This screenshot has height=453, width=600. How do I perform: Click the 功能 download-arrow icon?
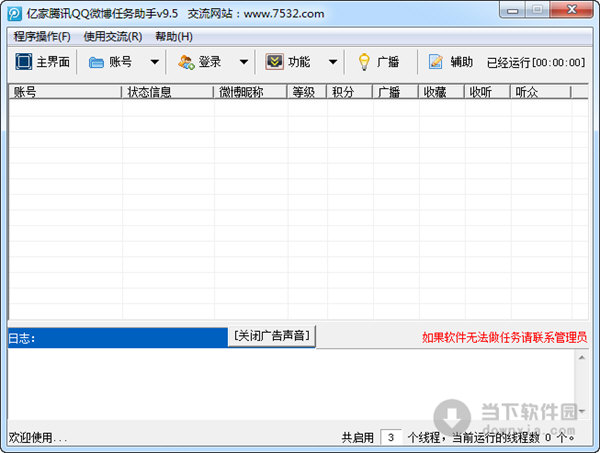pyautogui.click(x=274, y=62)
